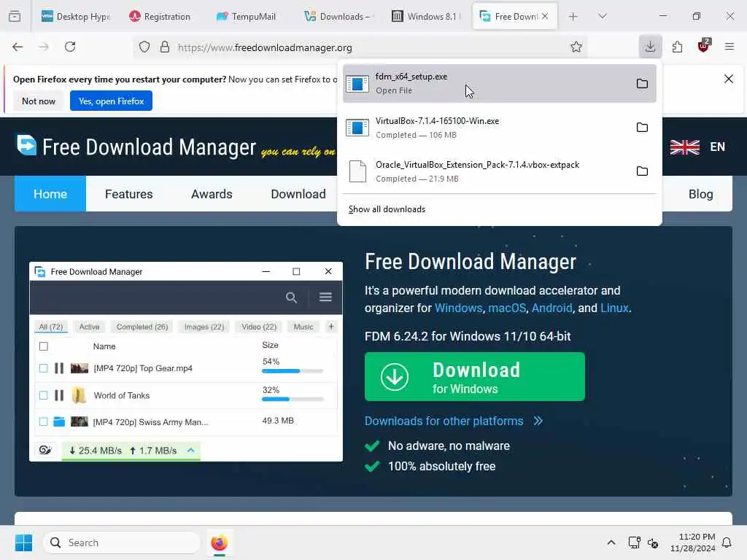Click Yes, open Firefox button
The height and width of the screenshot is (560, 747).
tap(111, 101)
